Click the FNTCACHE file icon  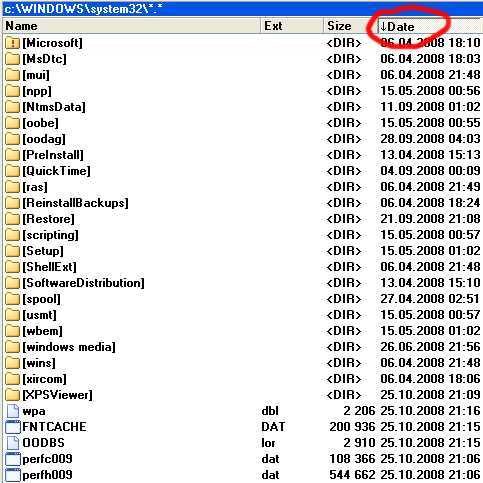pyautogui.click(x=13, y=427)
